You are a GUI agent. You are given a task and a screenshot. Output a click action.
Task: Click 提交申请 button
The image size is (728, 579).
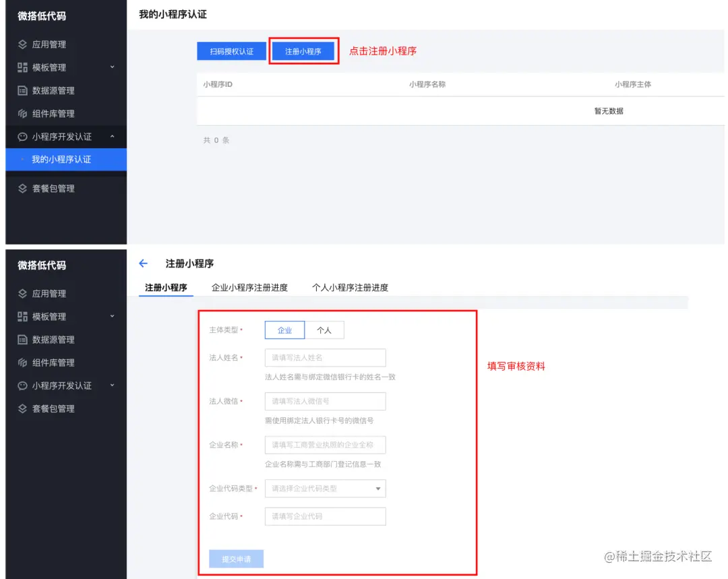tap(237, 559)
